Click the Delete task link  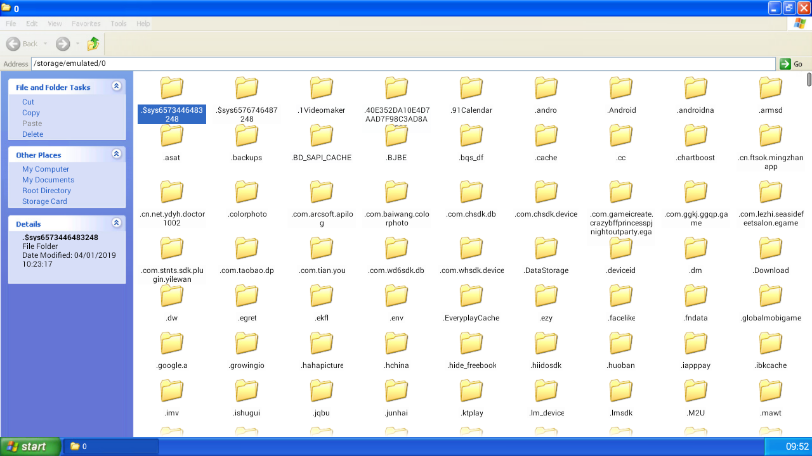[x=33, y=135]
